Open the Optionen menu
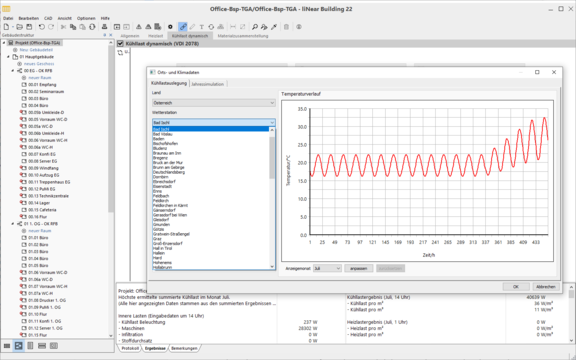The height and width of the screenshot is (360, 576). tap(86, 18)
